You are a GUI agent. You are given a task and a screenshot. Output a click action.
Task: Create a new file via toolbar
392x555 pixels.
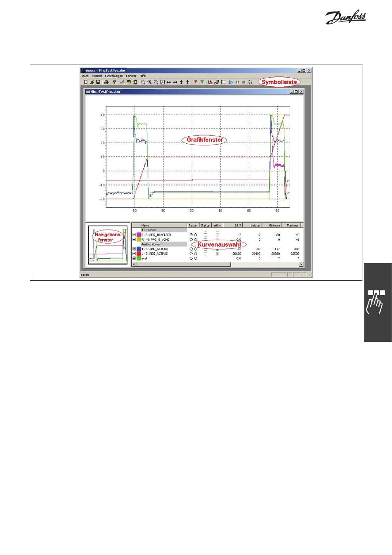pos(85,82)
